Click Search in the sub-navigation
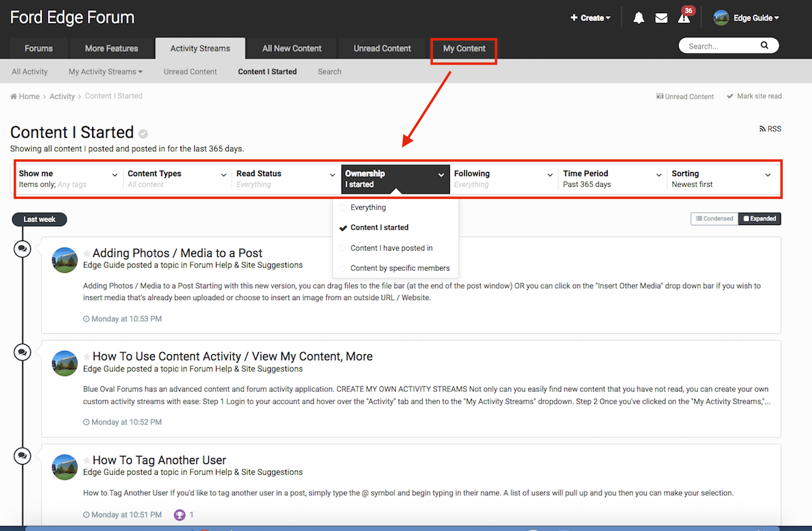 (330, 72)
